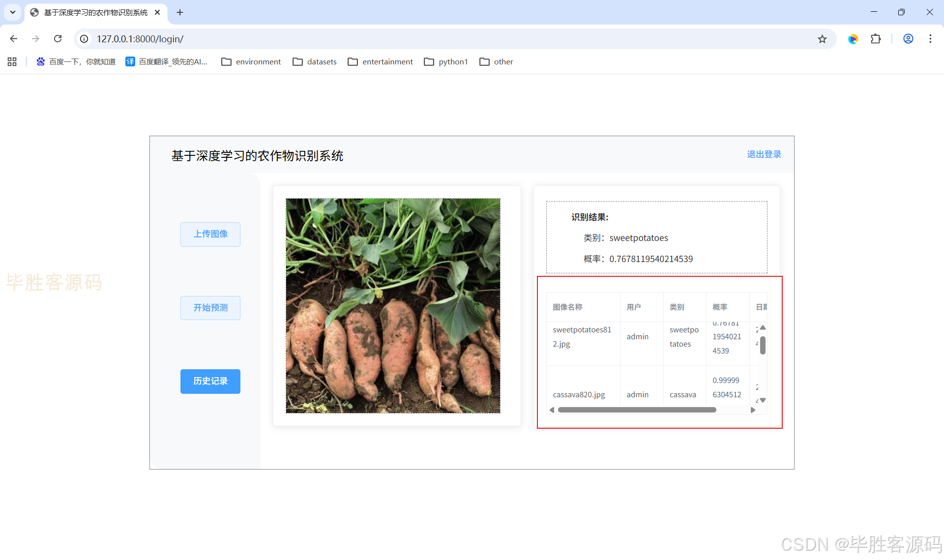This screenshot has height=560, width=944.
Task: Reload the current page
Action: click(x=58, y=39)
